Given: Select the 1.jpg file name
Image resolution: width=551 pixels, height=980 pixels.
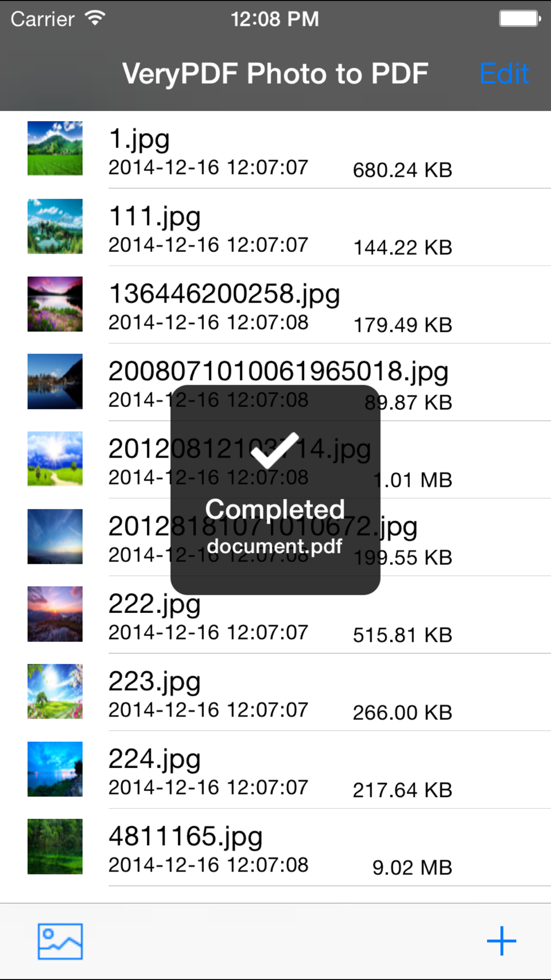Looking at the screenshot, I should (x=139, y=139).
